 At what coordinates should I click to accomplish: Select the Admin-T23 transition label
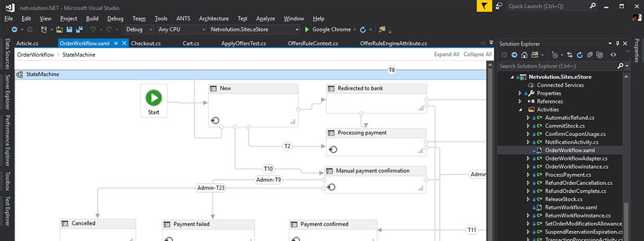tap(211, 188)
